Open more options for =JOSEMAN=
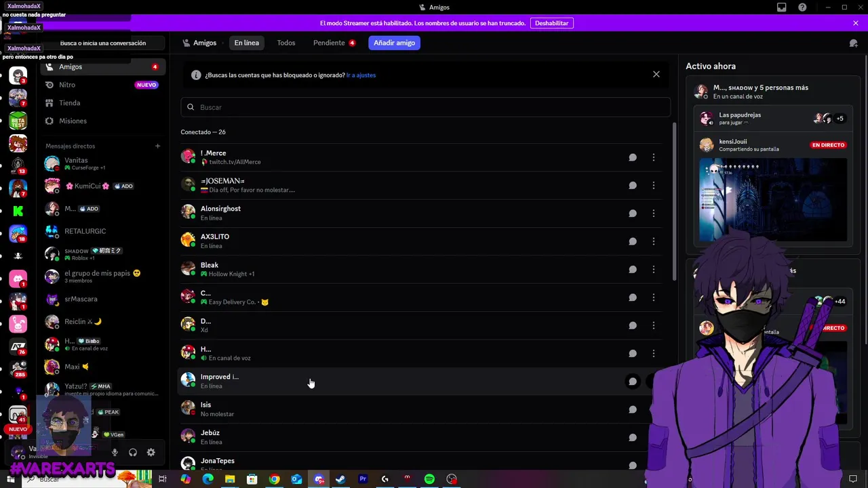The width and height of the screenshot is (868, 488). [654, 185]
